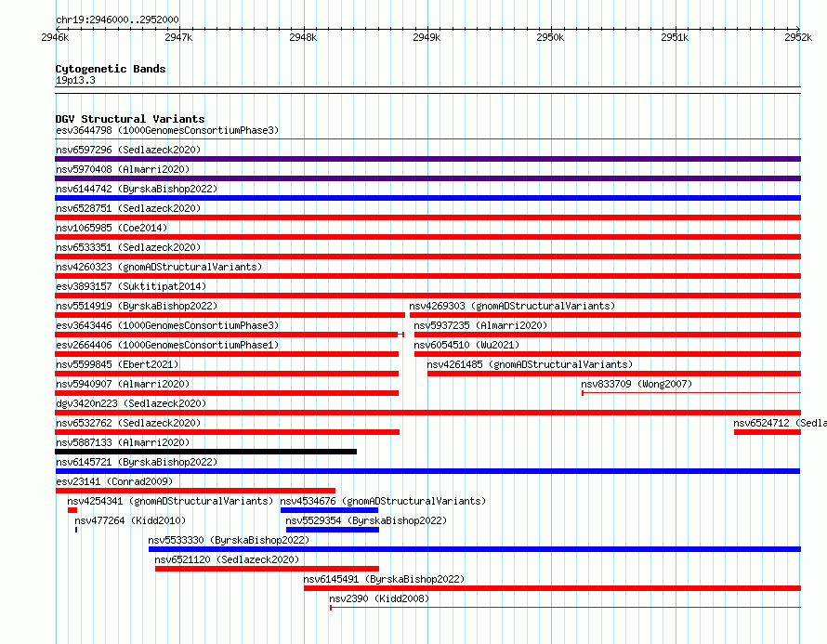
Task: Click the Cytogenetic Bands track title
Action: pyautogui.click(x=111, y=69)
